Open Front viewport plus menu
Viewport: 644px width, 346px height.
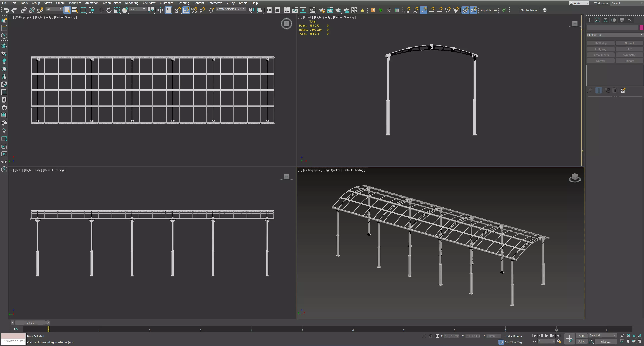pos(300,17)
